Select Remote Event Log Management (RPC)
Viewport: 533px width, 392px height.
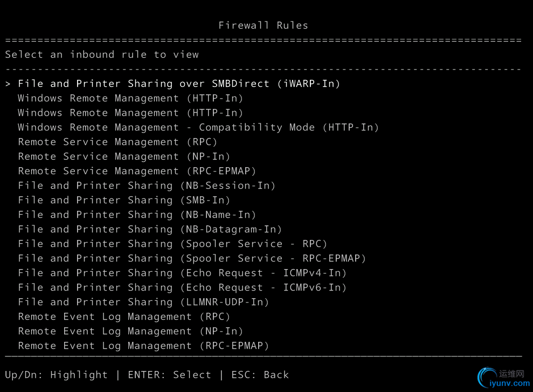(124, 317)
